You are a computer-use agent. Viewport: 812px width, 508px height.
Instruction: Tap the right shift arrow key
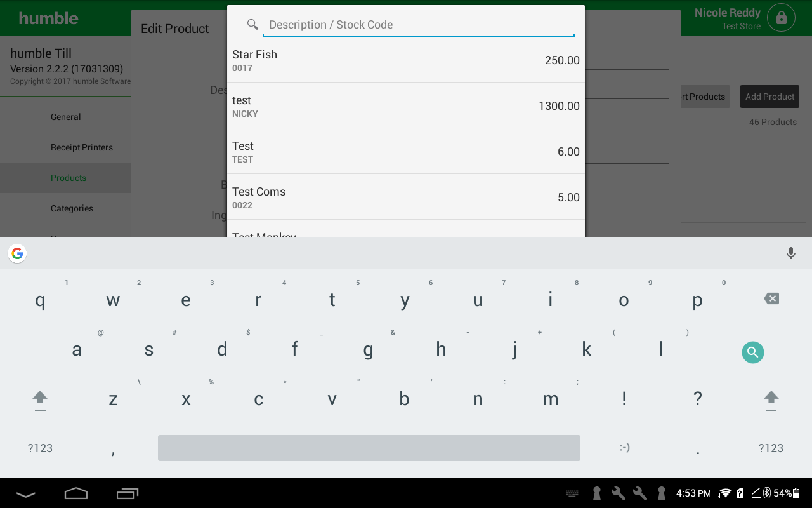point(771,399)
